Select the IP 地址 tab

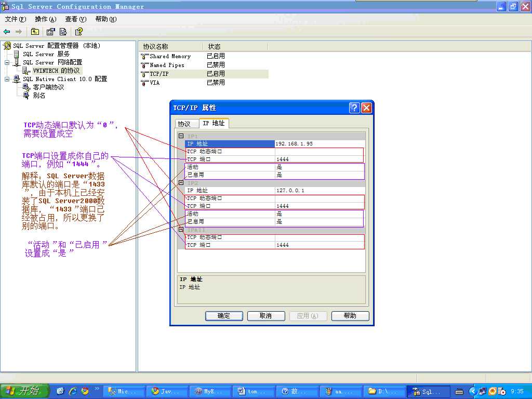point(214,123)
